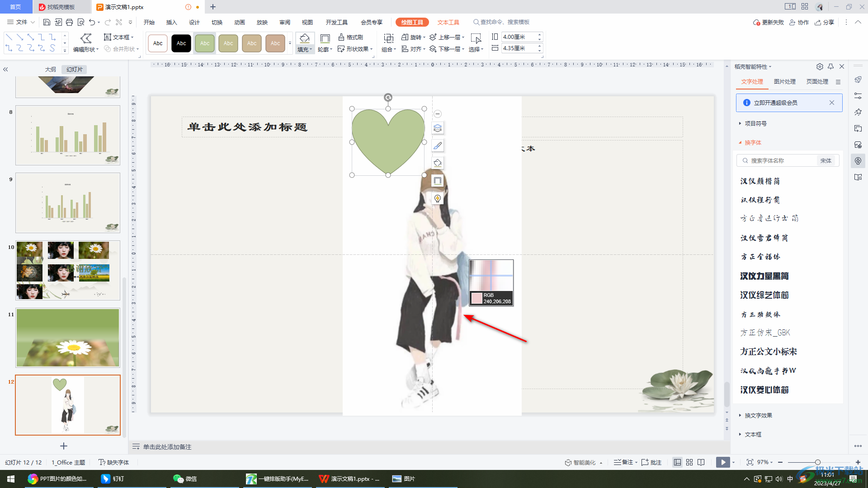
Task: Click the fill bucket icon beside heart
Action: 438,163
